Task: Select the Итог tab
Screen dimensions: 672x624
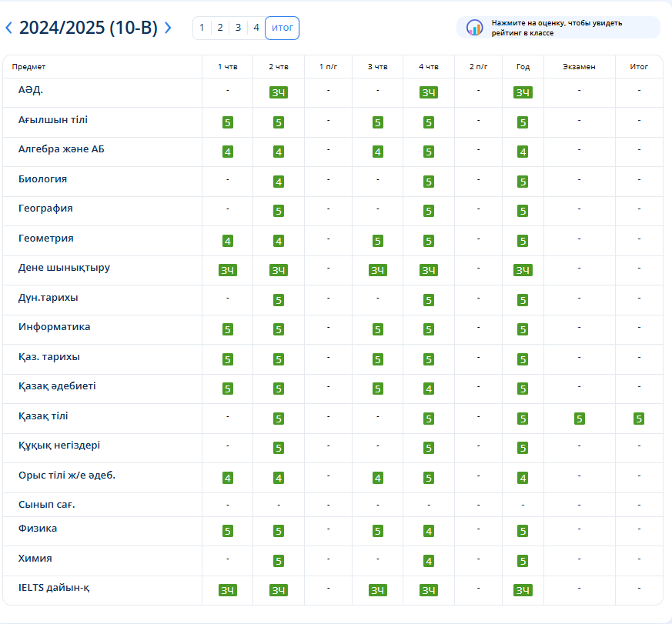Action: (x=282, y=28)
